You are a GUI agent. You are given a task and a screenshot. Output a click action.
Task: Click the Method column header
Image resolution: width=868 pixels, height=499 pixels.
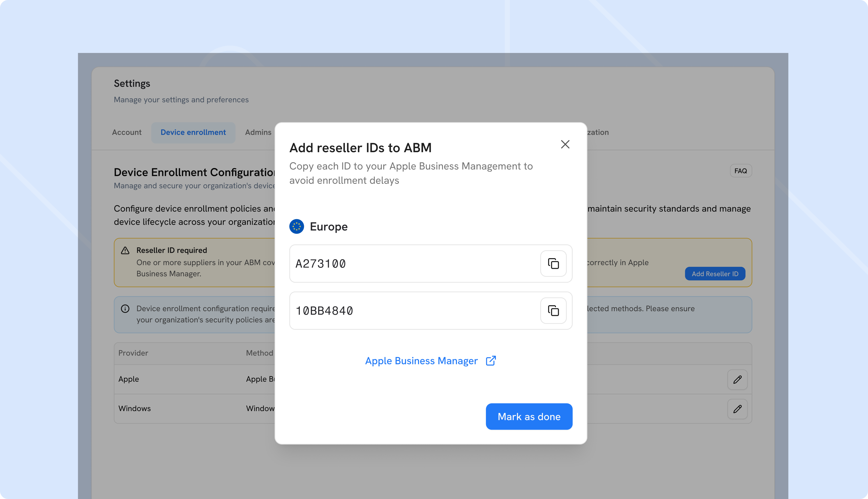(260, 353)
